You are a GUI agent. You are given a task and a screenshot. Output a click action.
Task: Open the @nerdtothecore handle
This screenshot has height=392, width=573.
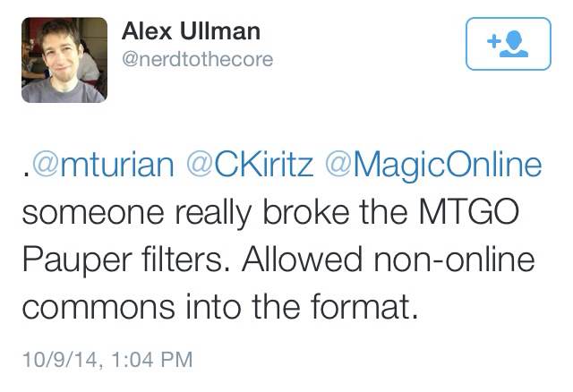pos(197,59)
